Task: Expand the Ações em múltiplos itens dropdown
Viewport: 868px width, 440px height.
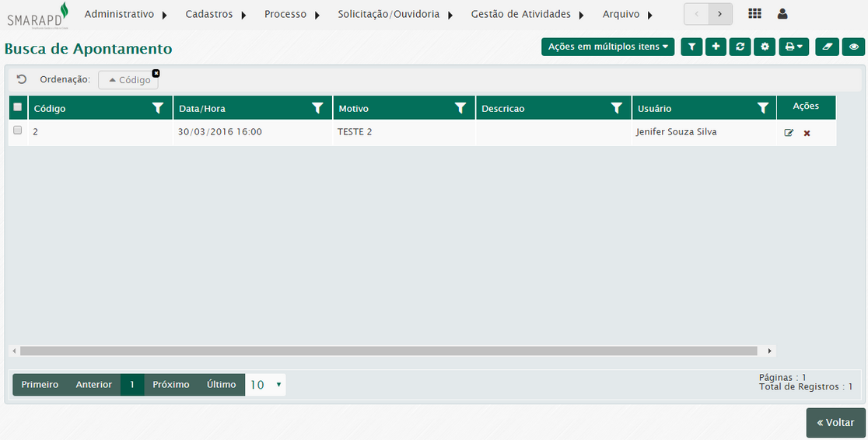Action: tap(608, 47)
